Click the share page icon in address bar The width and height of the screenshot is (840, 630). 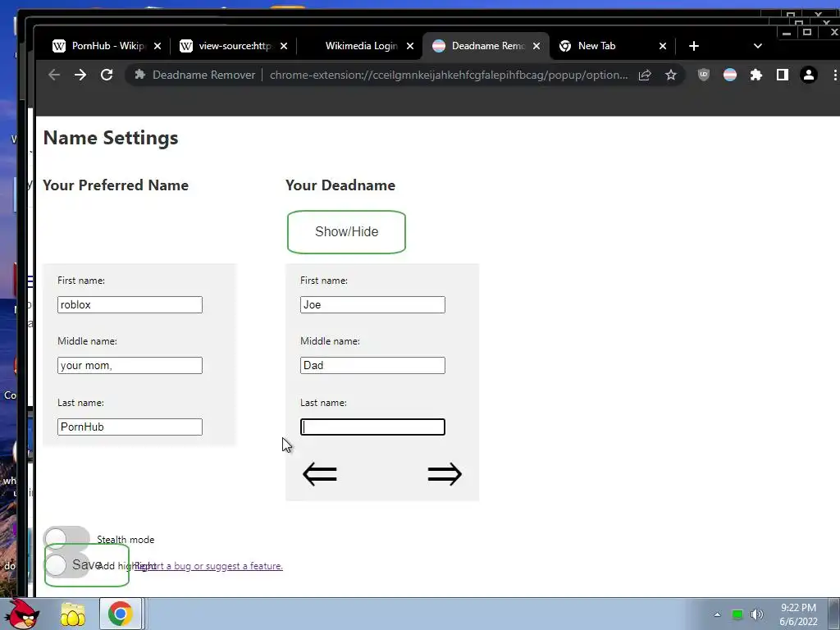pyautogui.click(x=645, y=75)
